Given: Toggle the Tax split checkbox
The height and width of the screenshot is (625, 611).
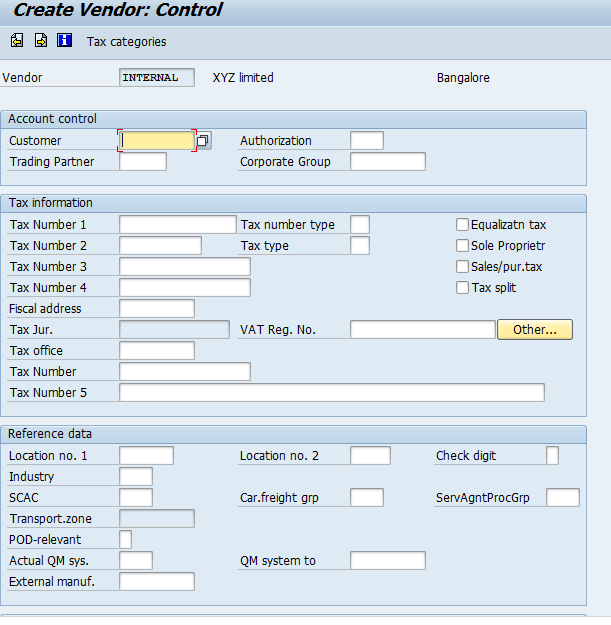Looking at the screenshot, I should tap(462, 288).
